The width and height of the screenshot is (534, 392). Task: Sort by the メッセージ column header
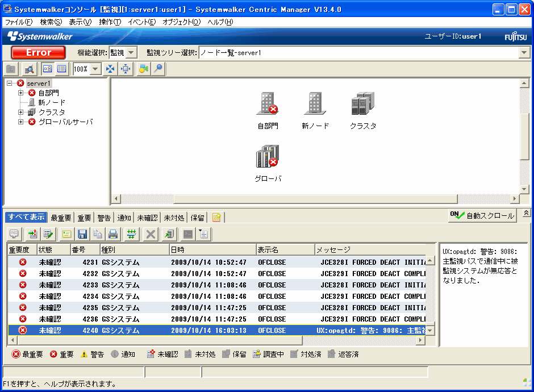370,249
